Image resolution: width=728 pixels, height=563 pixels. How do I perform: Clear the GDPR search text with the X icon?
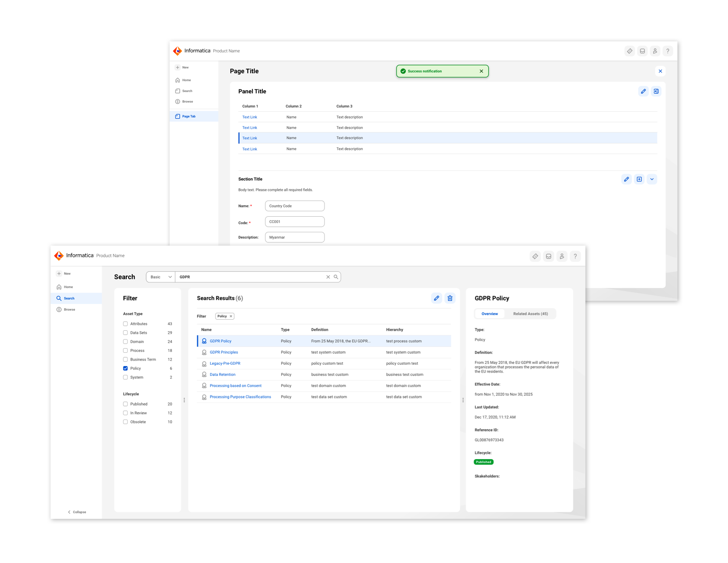pyautogui.click(x=328, y=277)
